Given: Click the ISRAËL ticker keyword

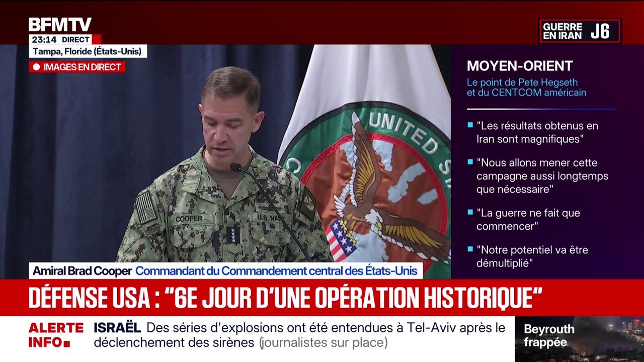Looking at the screenshot, I should [x=117, y=328].
